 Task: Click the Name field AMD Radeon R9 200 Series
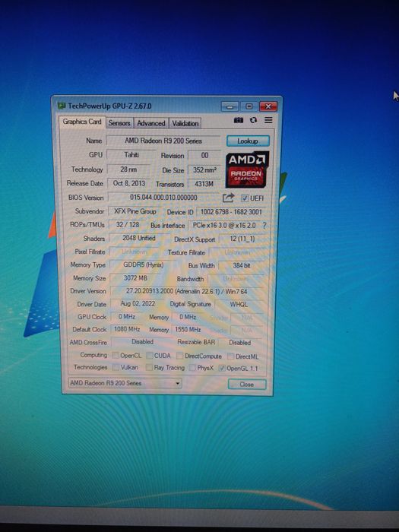coord(163,141)
